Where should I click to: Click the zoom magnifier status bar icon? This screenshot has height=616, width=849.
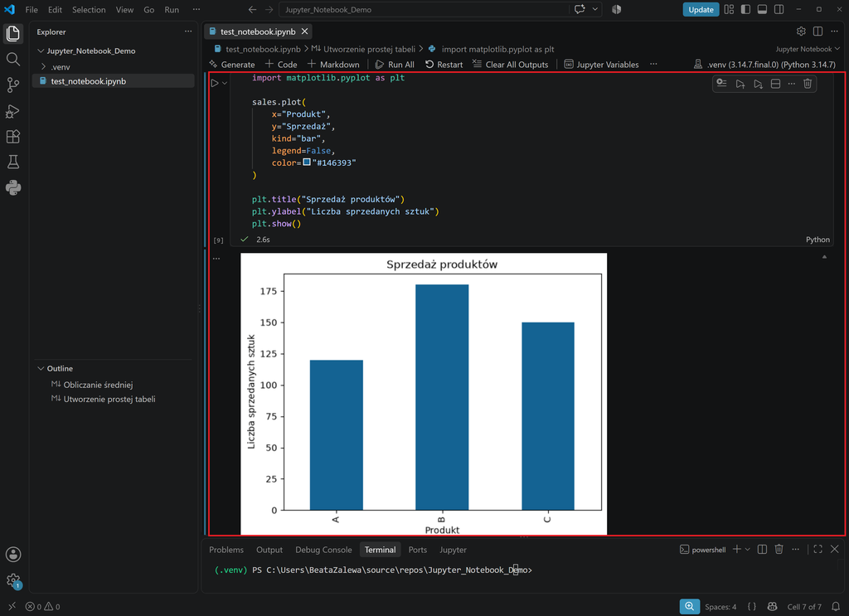689,606
